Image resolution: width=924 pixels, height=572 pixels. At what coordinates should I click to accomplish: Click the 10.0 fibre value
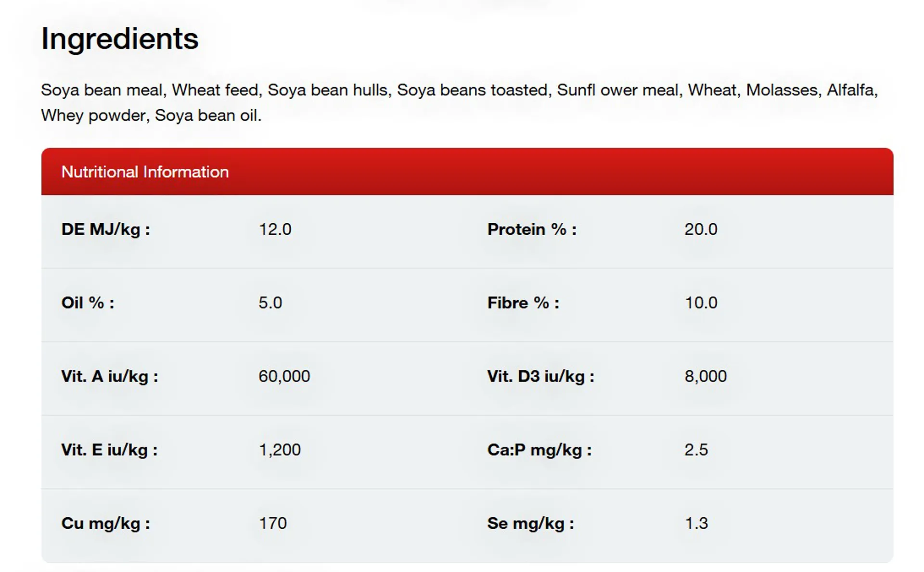tap(701, 303)
